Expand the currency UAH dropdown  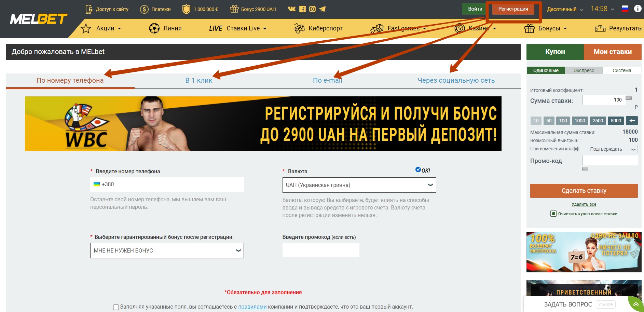pos(359,185)
